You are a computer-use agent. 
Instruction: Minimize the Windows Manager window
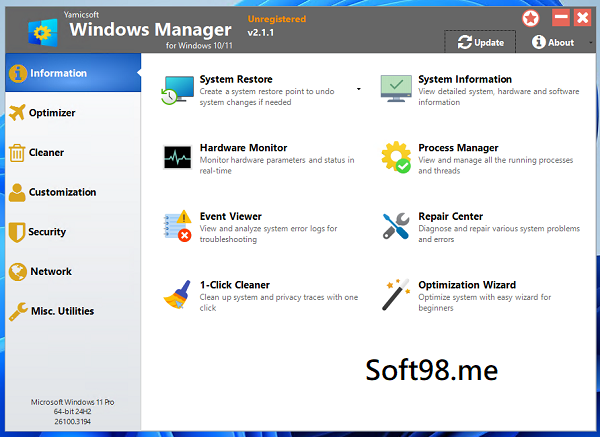[561, 18]
